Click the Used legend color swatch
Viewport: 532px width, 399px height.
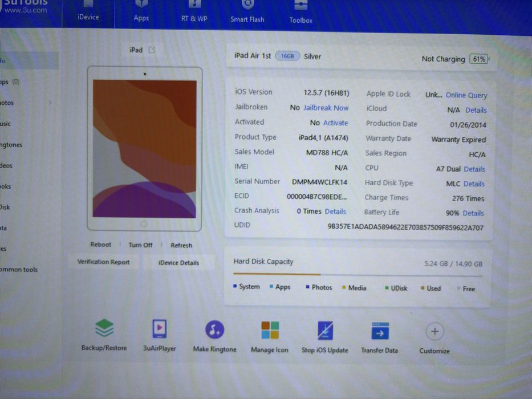(x=423, y=288)
